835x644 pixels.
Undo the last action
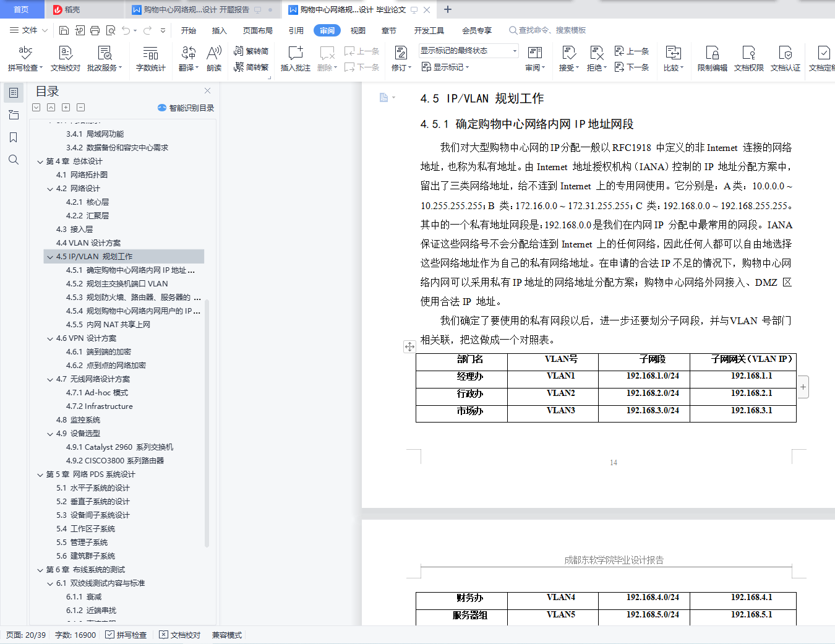click(x=126, y=30)
